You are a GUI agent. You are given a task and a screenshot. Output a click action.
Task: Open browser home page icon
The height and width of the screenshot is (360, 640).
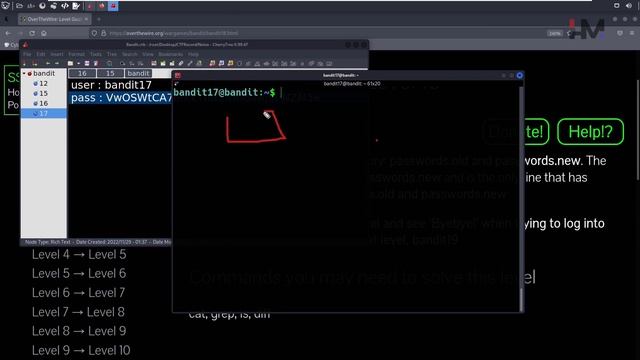pyautogui.click(x=44, y=33)
